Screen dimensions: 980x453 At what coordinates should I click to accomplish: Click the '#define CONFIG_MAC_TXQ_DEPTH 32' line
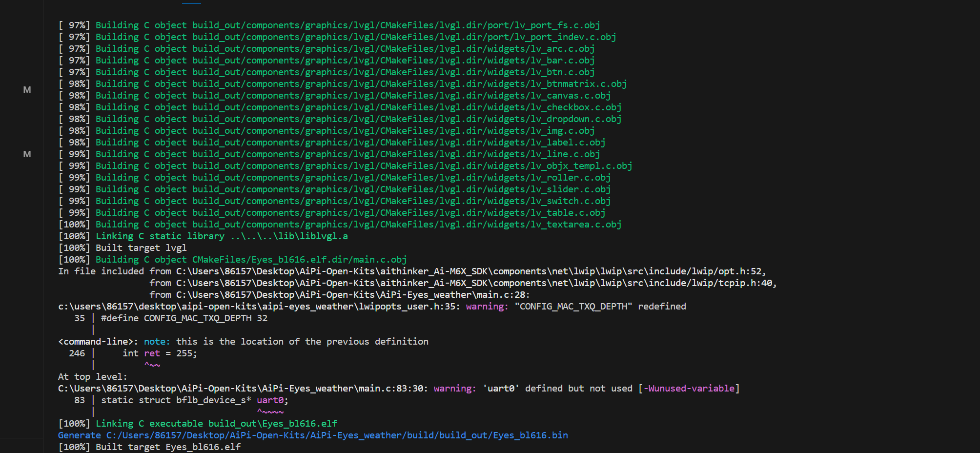[184, 318]
